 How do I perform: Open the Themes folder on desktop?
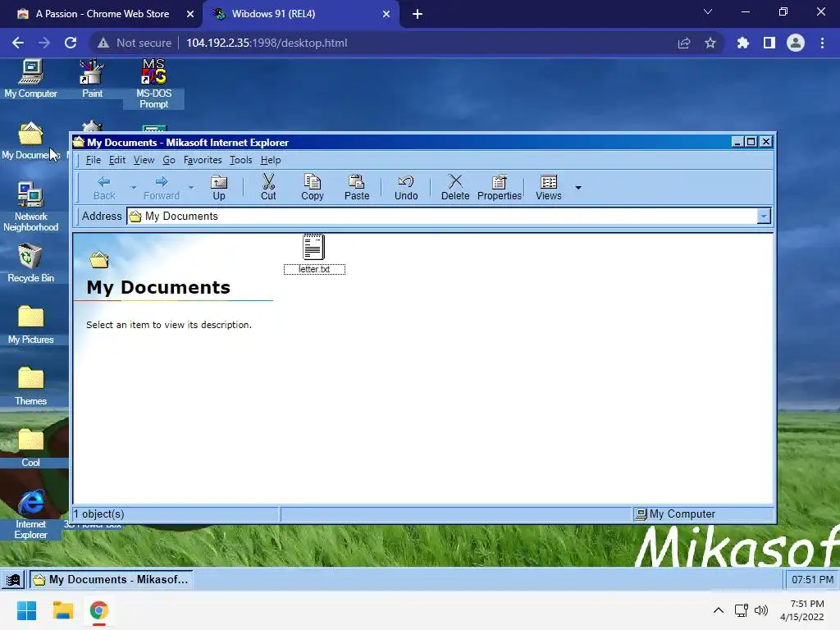click(x=30, y=386)
